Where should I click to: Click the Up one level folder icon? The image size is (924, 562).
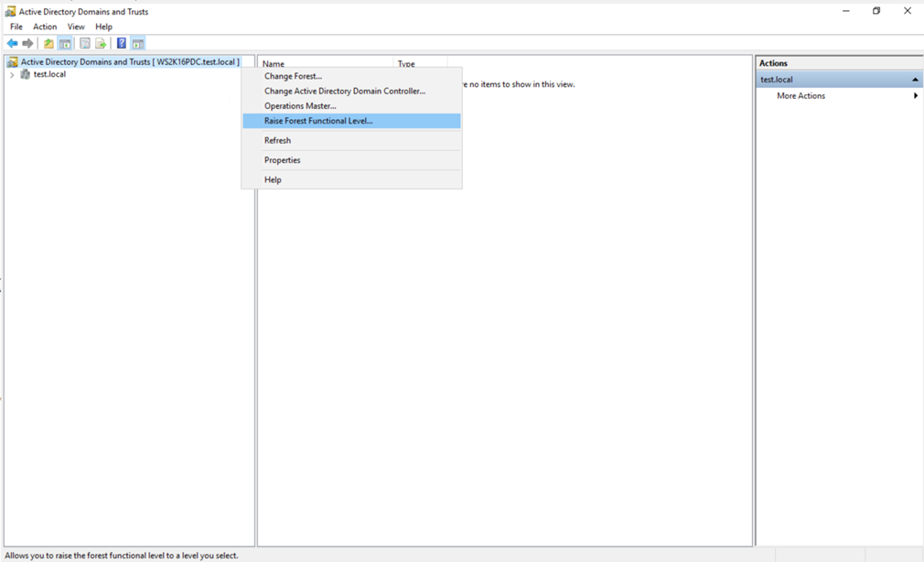point(48,43)
